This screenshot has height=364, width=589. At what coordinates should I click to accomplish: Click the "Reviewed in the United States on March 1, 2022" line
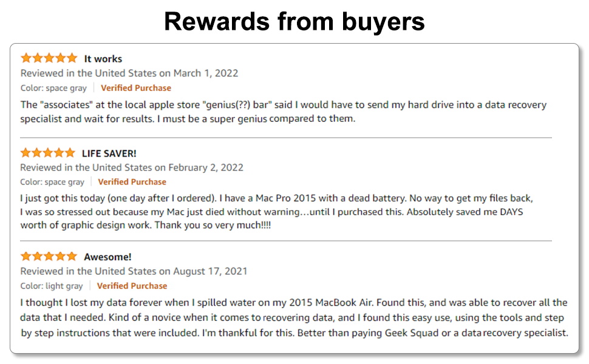[129, 73]
